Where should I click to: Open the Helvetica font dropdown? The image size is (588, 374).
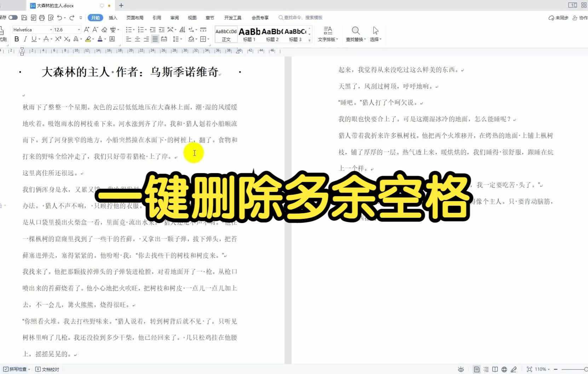tap(51, 29)
